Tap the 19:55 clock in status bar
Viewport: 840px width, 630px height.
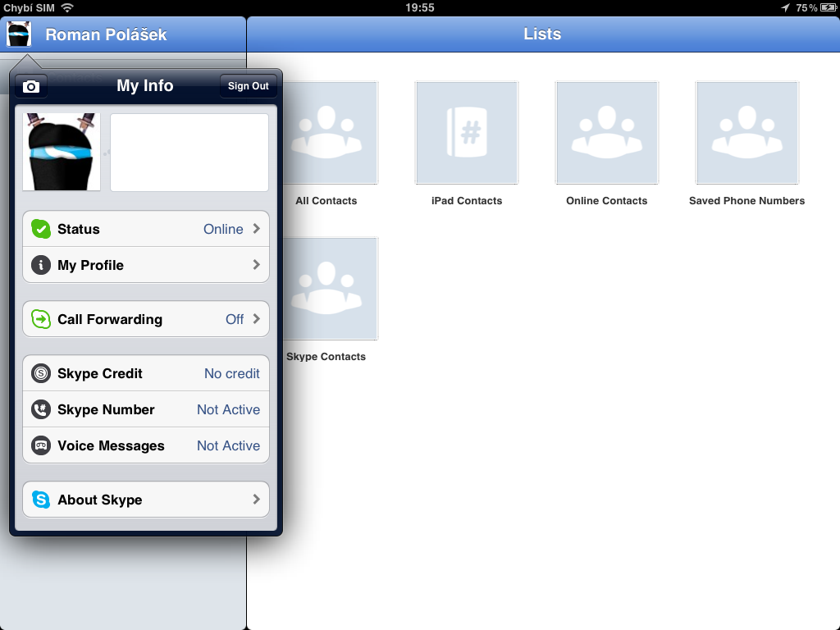click(420, 7)
